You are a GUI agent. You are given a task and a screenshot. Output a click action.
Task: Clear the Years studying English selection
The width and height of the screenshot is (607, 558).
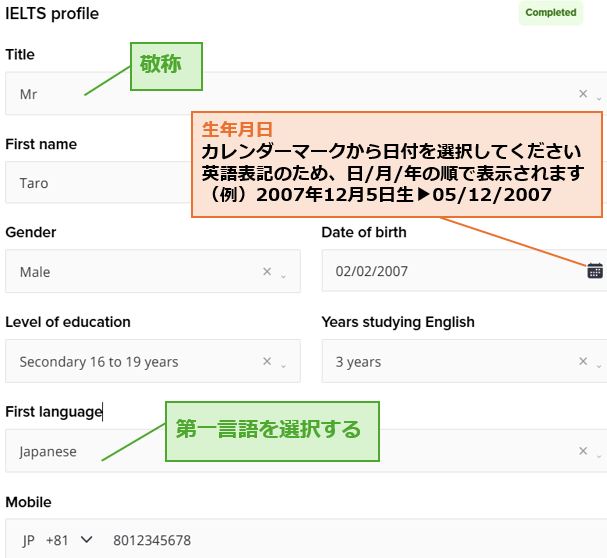pos(583,361)
